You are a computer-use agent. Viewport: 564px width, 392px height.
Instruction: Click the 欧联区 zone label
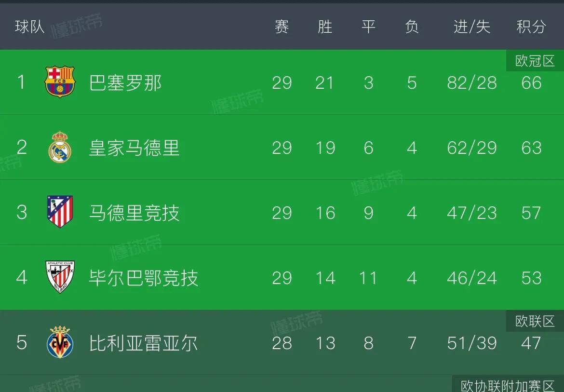point(535,321)
